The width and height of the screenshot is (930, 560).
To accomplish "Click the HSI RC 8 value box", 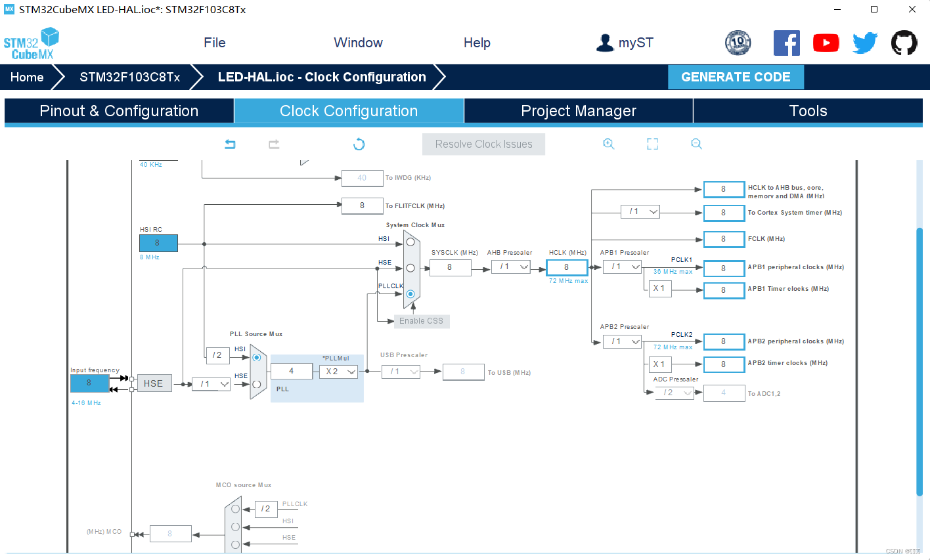I will [158, 243].
